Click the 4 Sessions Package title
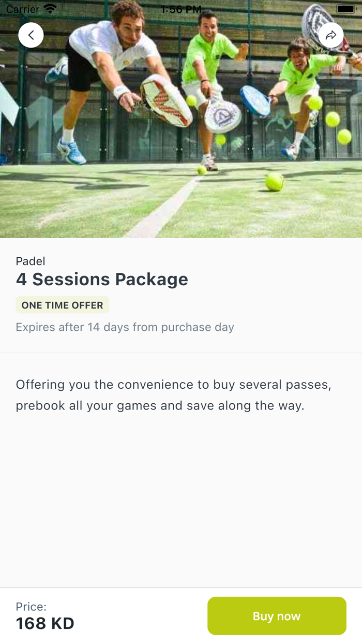This screenshot has width=362, height=644. coord(102,279)
